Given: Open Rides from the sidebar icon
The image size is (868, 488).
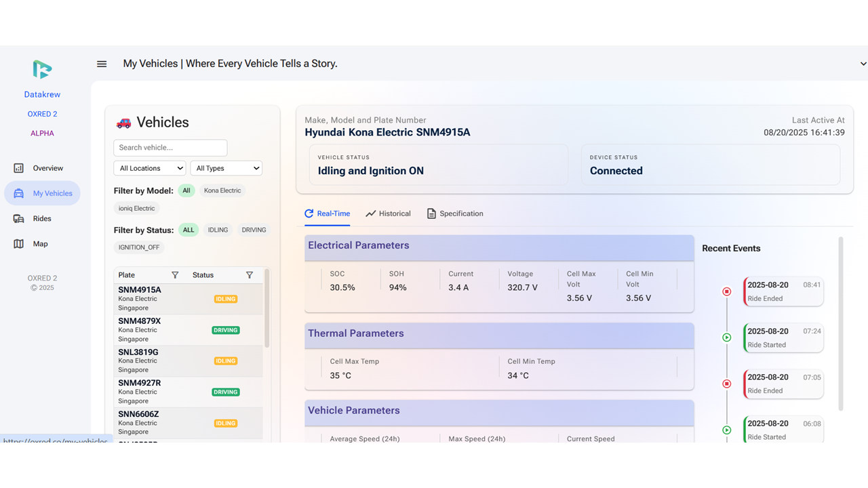Looking at the screenshot, I should pyautogui.click(x=19, y=219).
